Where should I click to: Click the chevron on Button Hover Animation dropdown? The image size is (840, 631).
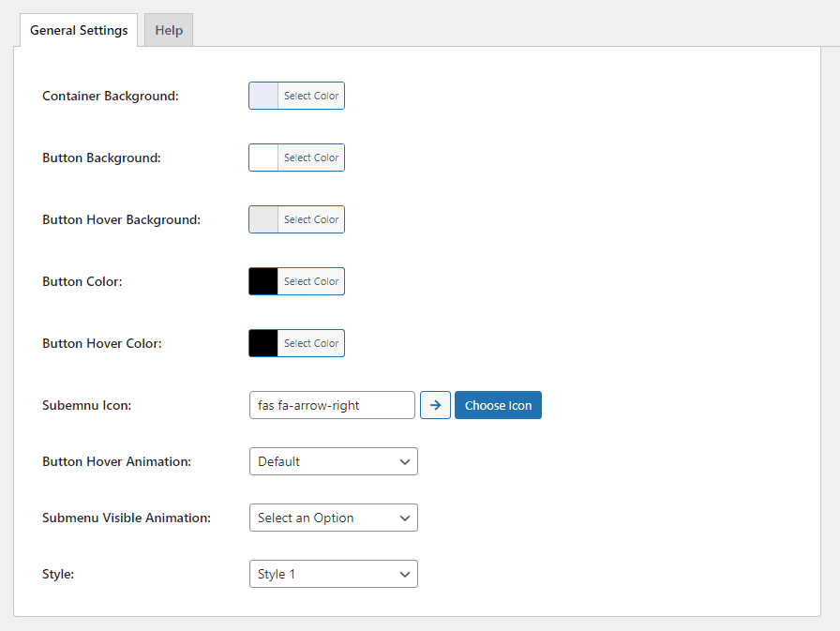coord(405,462)
